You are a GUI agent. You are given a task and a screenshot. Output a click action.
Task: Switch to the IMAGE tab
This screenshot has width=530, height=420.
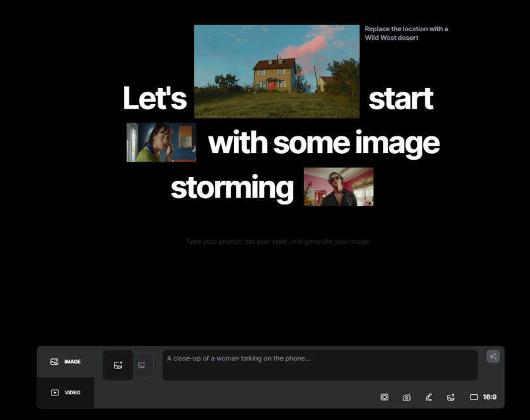(66, 362)
